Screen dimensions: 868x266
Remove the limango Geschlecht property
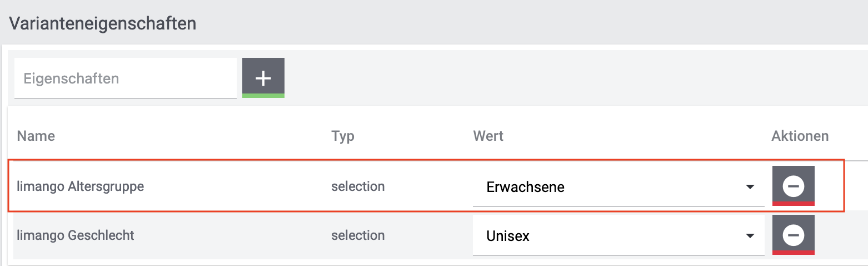click(793, 235)
